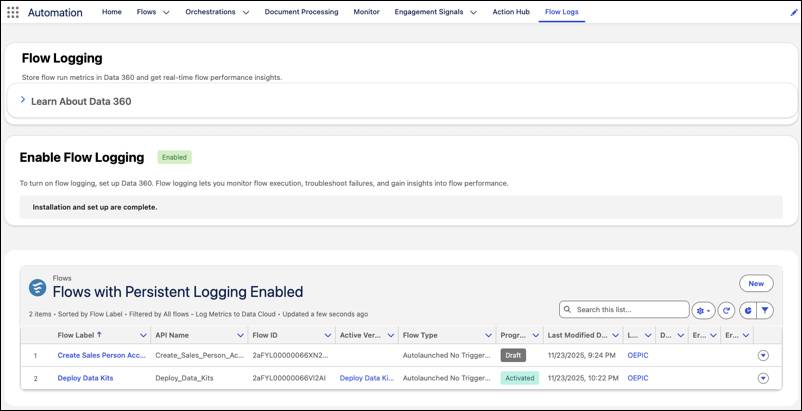Click date 11/23/2025, 9:24 PM
This screenshot has width=802, height=411.
click(x=582, y=355)
